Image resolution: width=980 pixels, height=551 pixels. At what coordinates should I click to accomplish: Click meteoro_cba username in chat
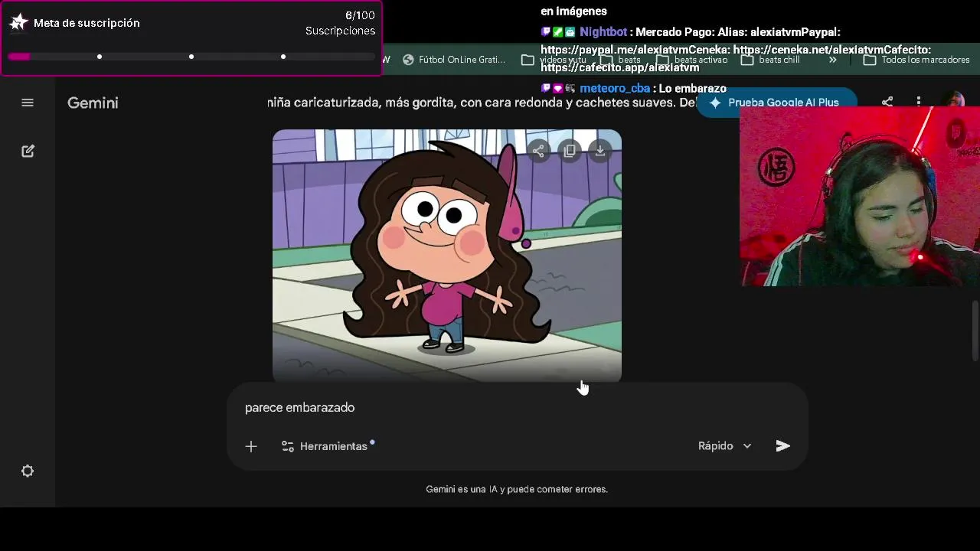click(x=615, y=89)
